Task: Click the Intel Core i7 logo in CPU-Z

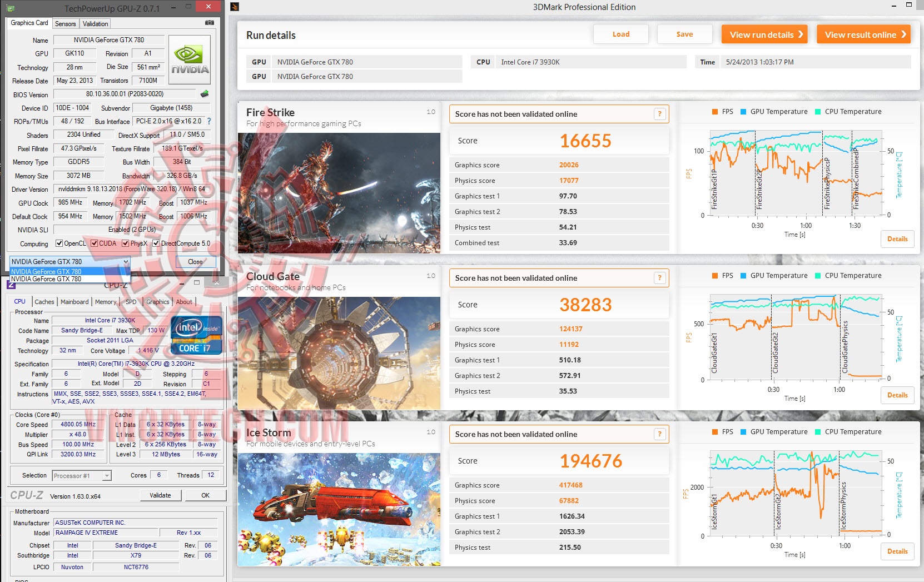Action: [197, 335]
